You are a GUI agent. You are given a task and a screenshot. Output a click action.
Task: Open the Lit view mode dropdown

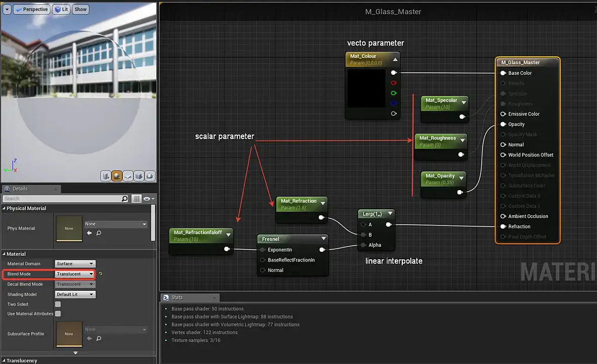coord(61,9)
